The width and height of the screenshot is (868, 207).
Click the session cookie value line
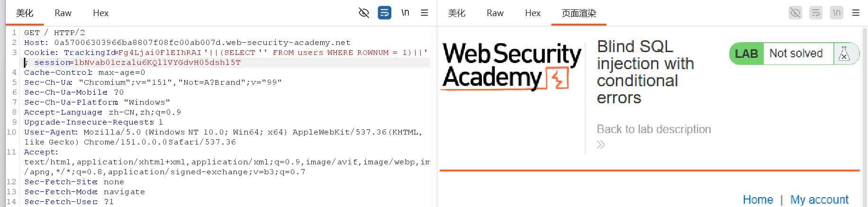click(133, 63)
